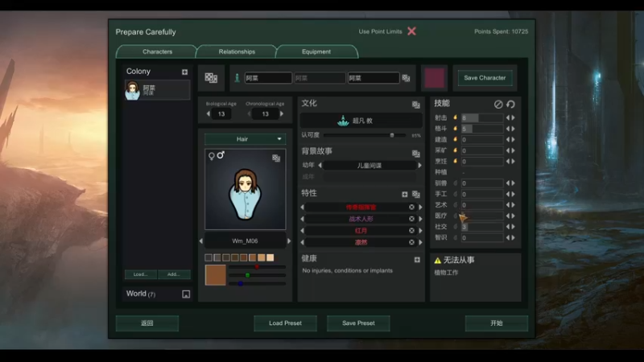Click the 超凡教 ideology lotus icon
The width and height of the screenshot is (644, 362).
343,120
